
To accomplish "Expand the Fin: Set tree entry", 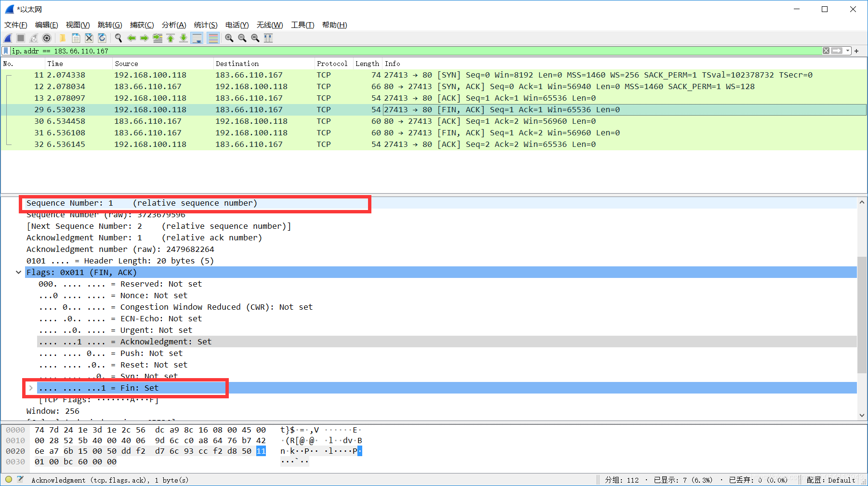I will tap(31, 388).
